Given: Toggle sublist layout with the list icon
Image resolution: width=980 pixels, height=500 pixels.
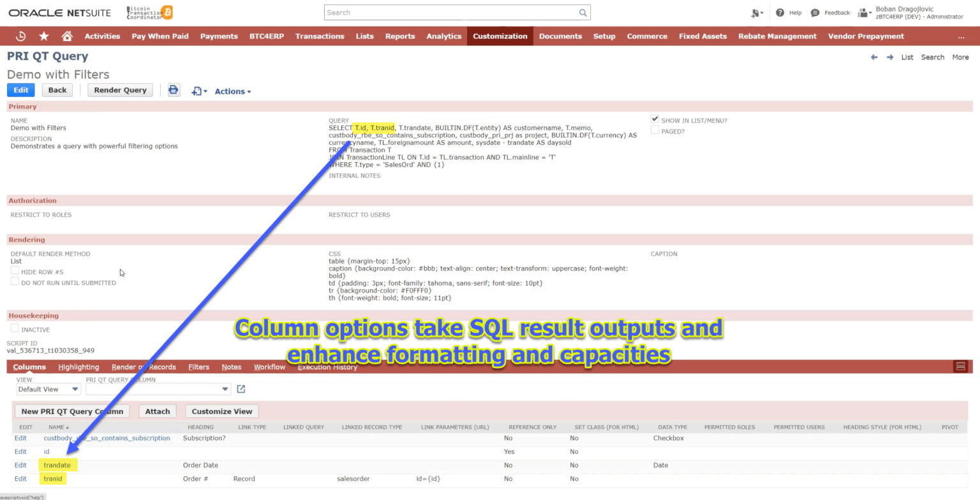Looking at the screenshot, I should click(x=961, y=366).
